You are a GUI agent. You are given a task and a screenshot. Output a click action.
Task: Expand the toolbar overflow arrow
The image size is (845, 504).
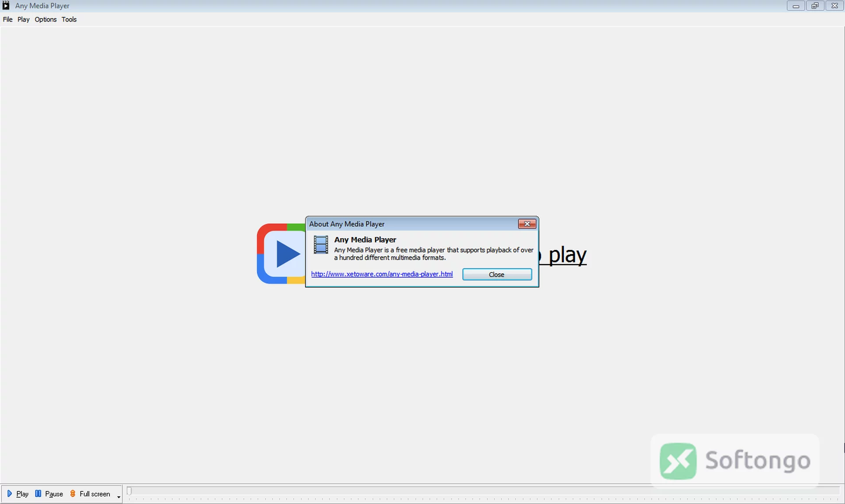point(118,497)
